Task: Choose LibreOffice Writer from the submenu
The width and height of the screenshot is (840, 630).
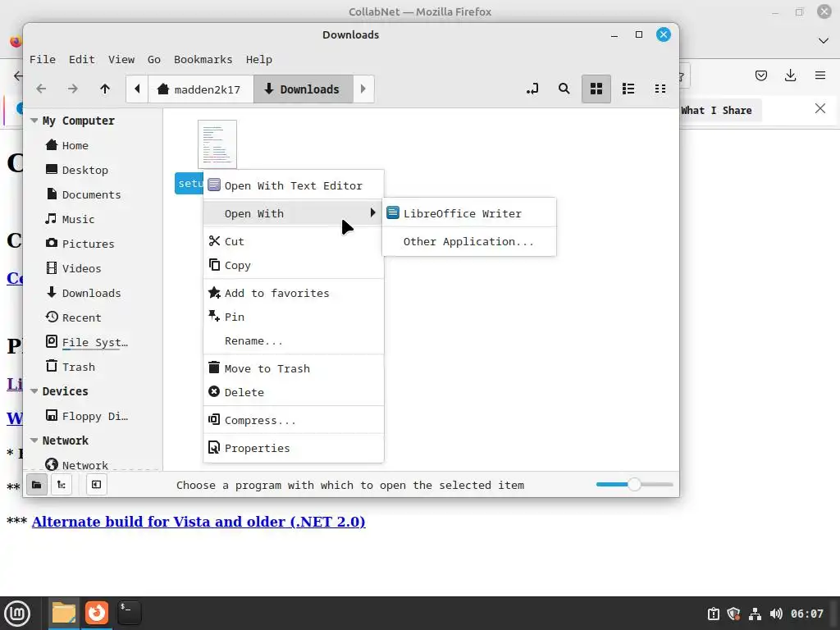Action: 468,213
